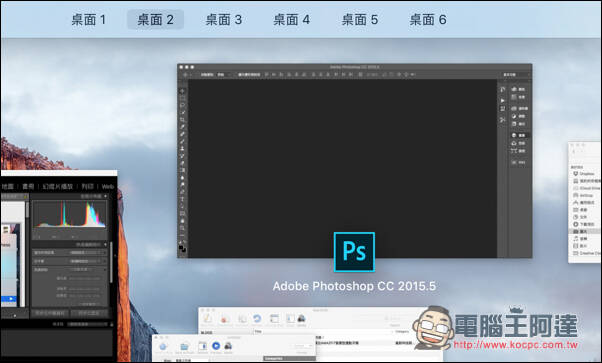Select the Blur tool in Photoshop

tap(182, 177)
